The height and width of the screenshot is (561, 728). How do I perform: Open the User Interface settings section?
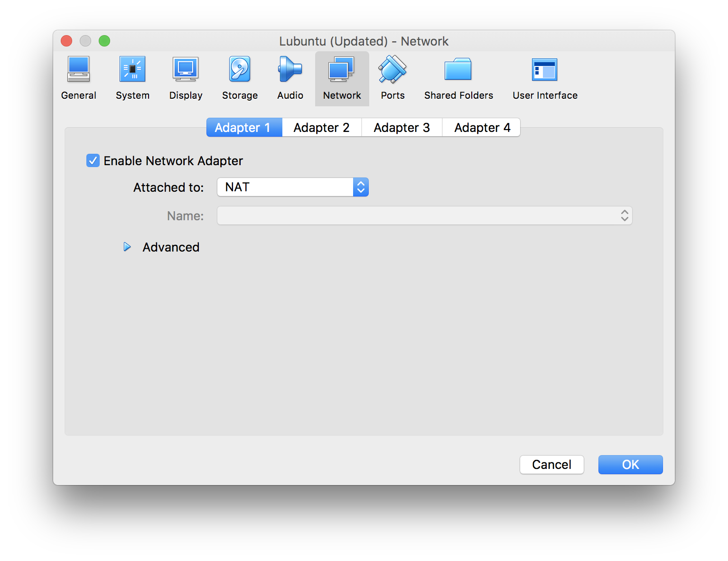545,79
